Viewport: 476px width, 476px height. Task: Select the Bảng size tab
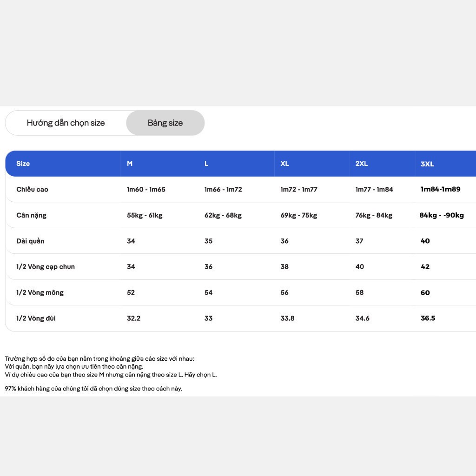tap(165, 123)
